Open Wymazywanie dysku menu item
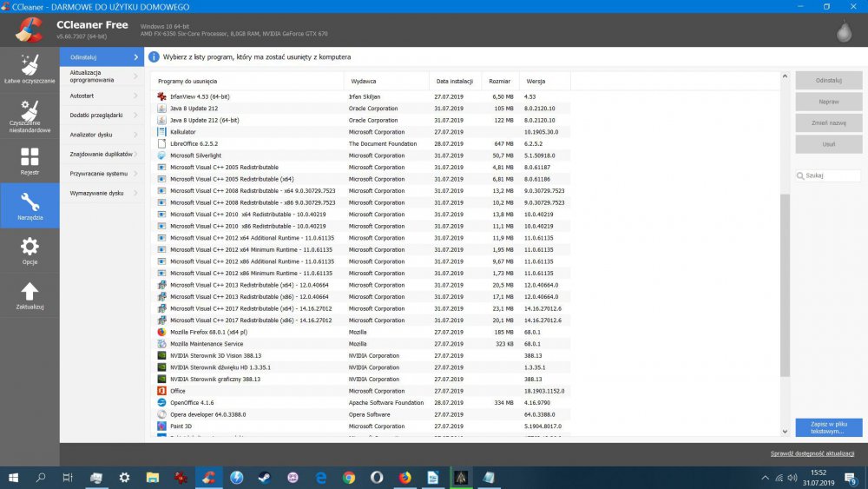Viewport: 868px width, 489px height. click(x=102, y=193)
